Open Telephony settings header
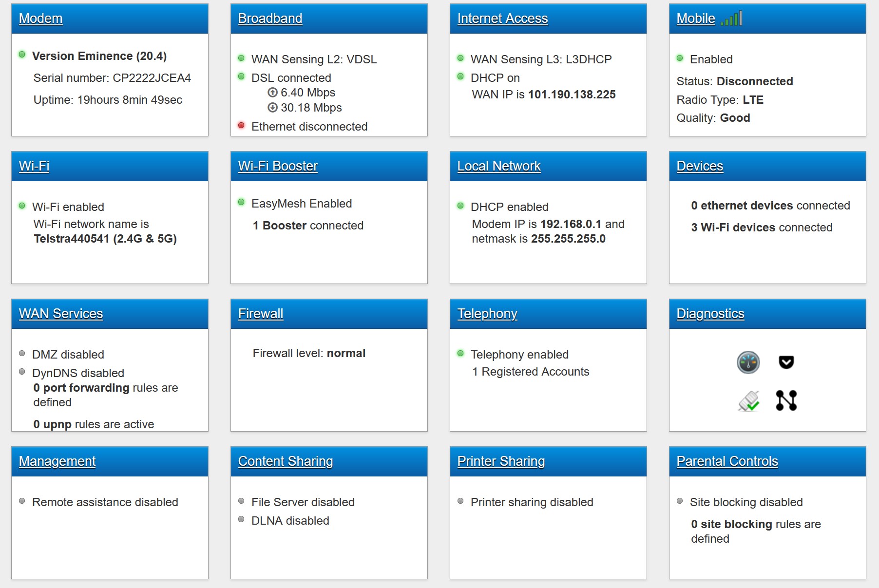 tap(487, 314)
